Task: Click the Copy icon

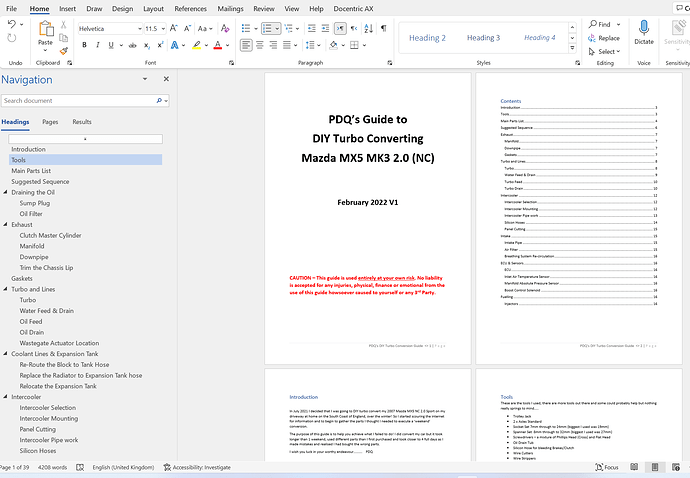Action: pos(63,38)
